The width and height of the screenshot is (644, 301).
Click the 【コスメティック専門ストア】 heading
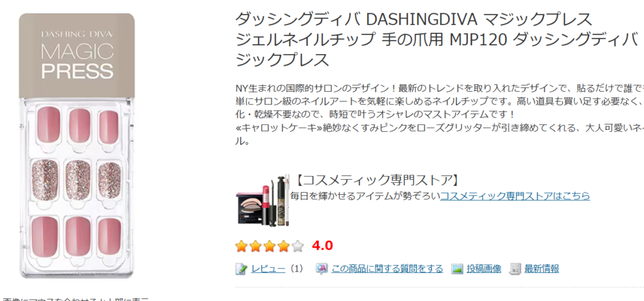[x=377, y=180]
